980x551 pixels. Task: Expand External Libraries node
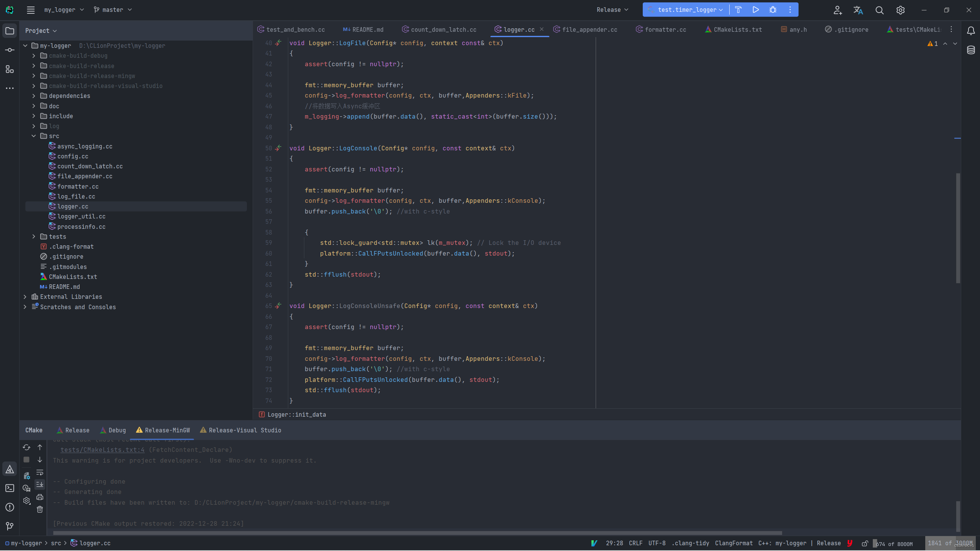(x=25, y=297)
